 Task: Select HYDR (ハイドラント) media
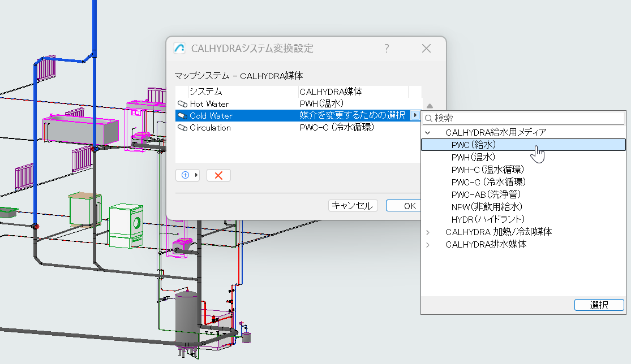[x=523, y=219]
